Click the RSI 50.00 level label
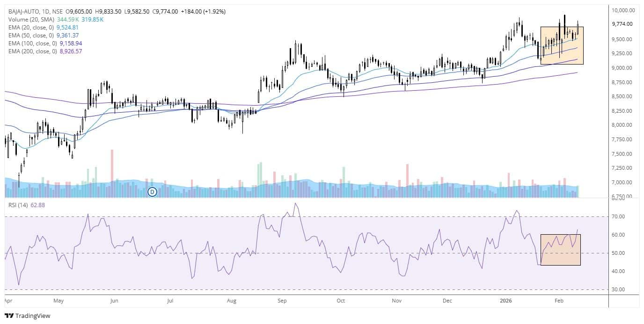Screen dimensions: 644x324 (x=619, y=253)
